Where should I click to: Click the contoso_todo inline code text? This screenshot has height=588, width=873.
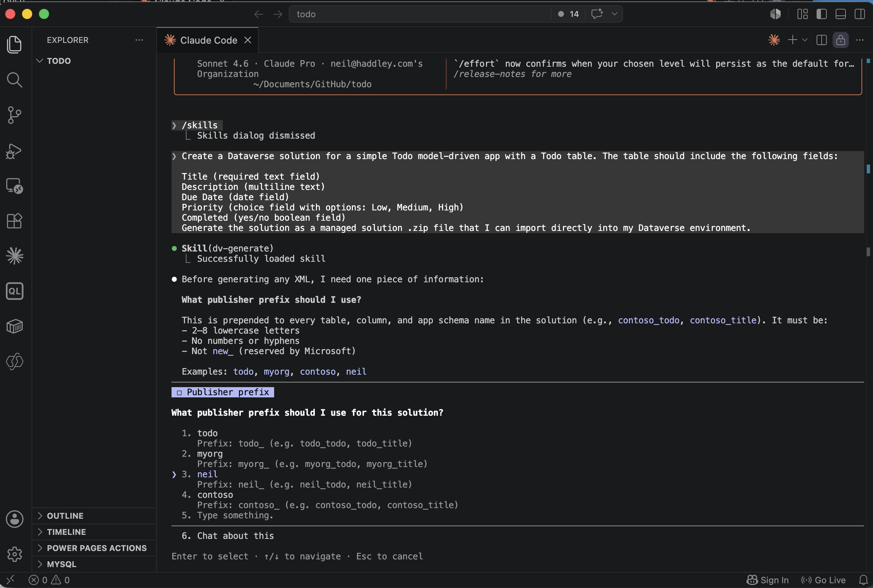pos(648,320)
